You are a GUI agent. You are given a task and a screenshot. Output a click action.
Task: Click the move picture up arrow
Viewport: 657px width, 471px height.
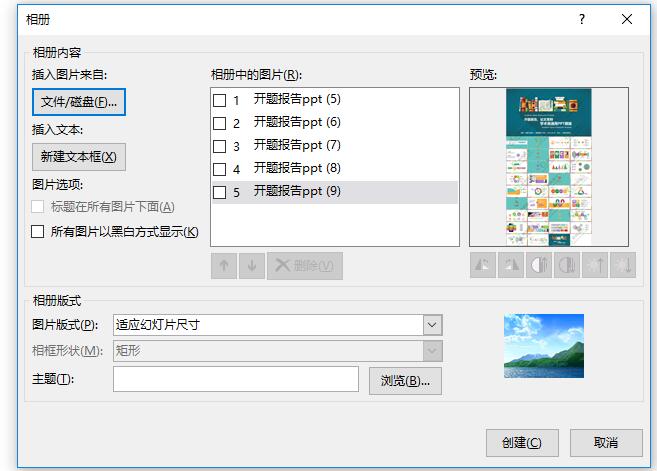(x=224, y=266)
